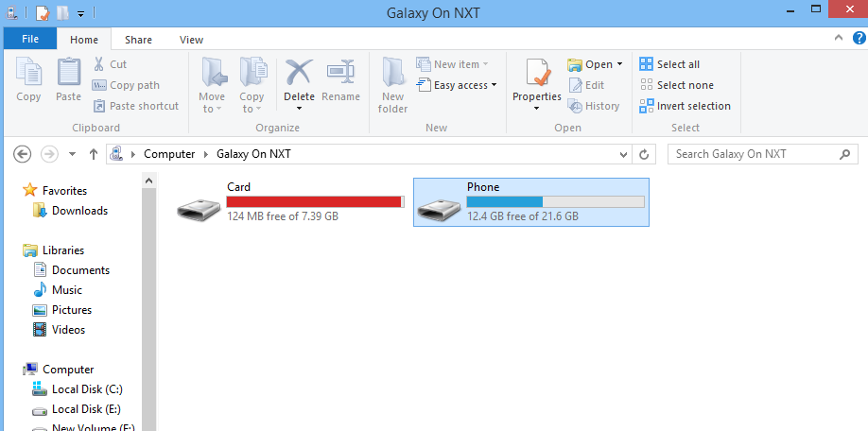Click the search magnifier icon
This screenshot has height=431, width=868.
(844, 154)
